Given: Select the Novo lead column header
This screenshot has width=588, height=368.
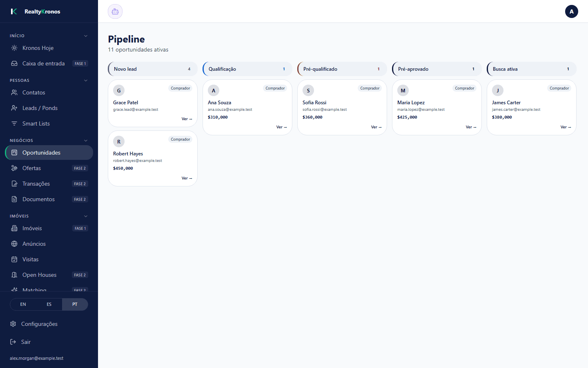Looking at the screenshot, I should pyautogui.click(x=153, y=69).
